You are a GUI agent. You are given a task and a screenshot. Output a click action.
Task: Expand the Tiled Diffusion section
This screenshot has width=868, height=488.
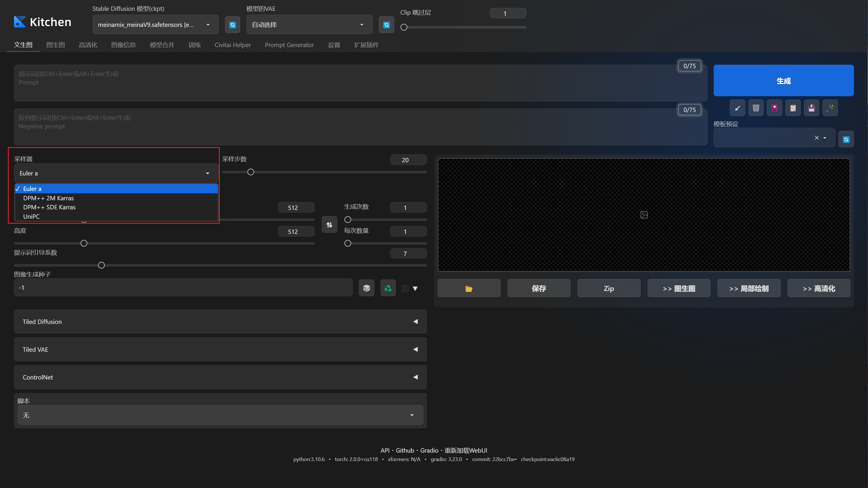[x=220, y=322]
